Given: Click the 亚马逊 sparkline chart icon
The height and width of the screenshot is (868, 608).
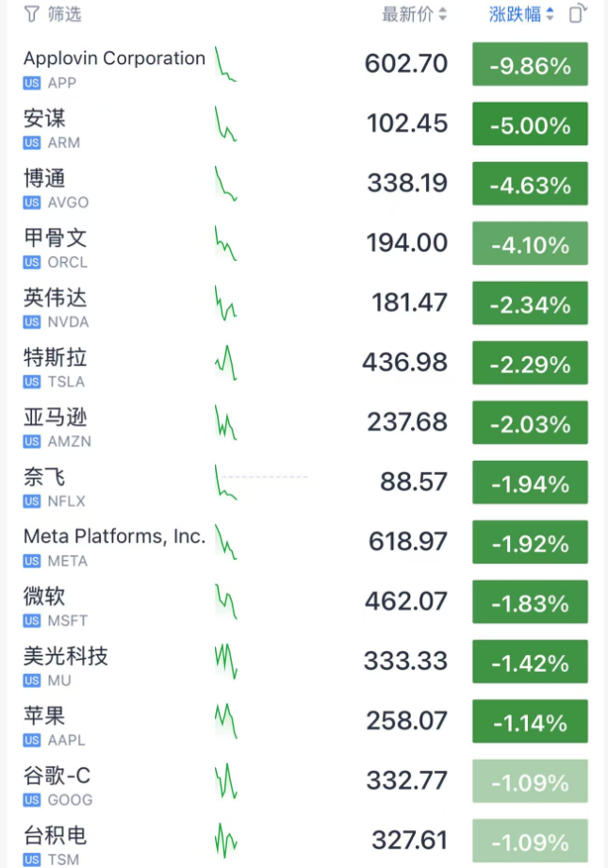Looking at the screenshot, I should 225,423.
